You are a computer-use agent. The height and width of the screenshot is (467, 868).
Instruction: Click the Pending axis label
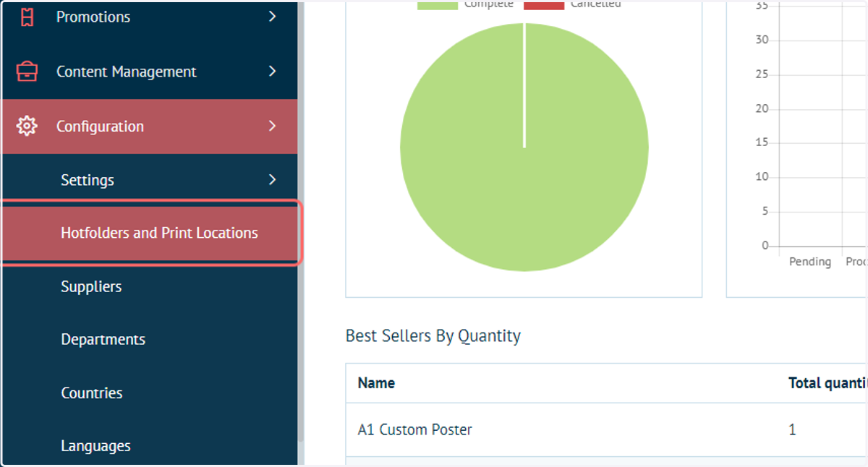pos(810,262)
